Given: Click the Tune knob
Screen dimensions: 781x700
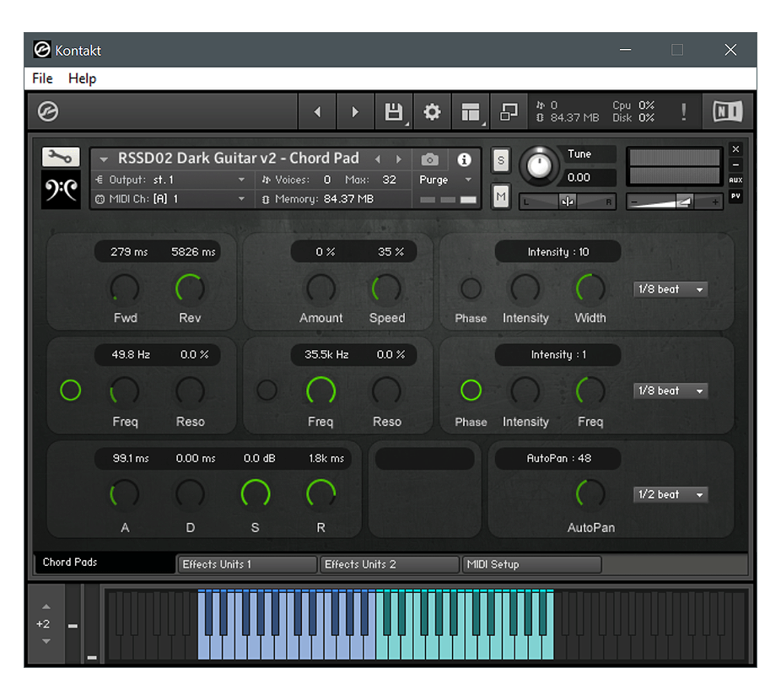Looking at the screenshot, I should coord(539,166).
